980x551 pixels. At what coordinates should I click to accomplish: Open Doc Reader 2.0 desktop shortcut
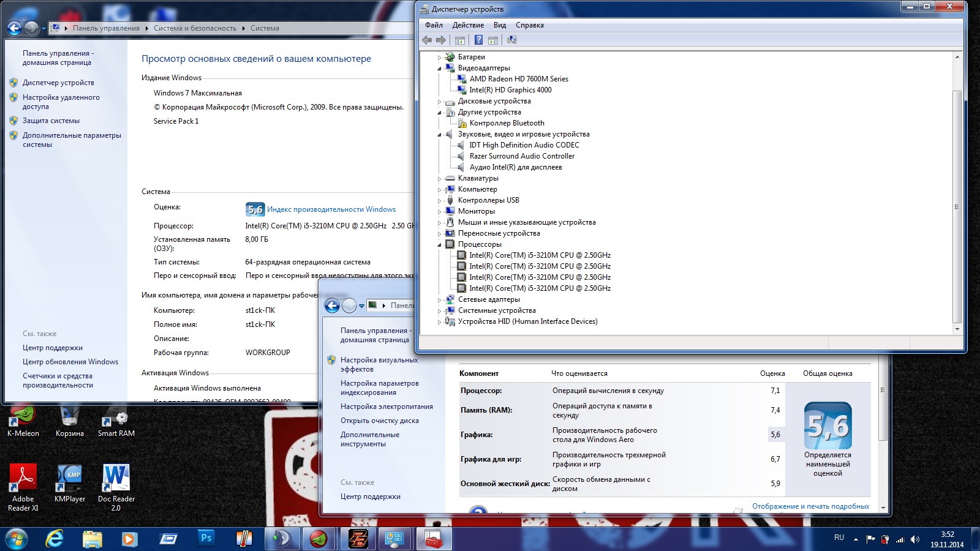pyautogui.click(x=116, y=488)
